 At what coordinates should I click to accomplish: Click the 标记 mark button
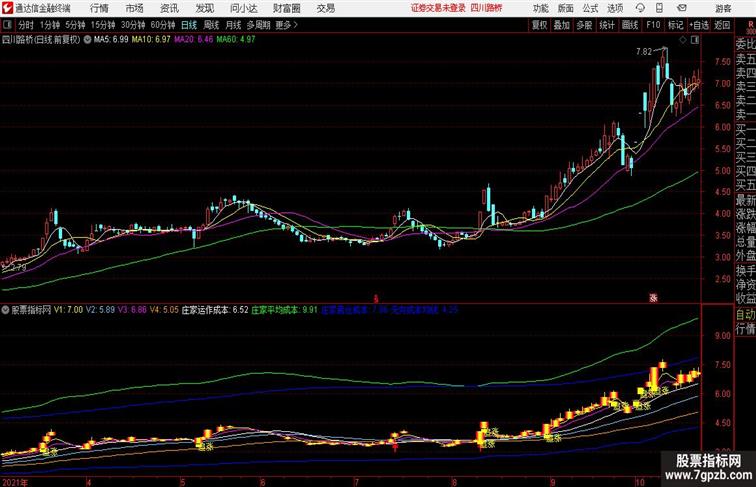[x=675, y=25]
